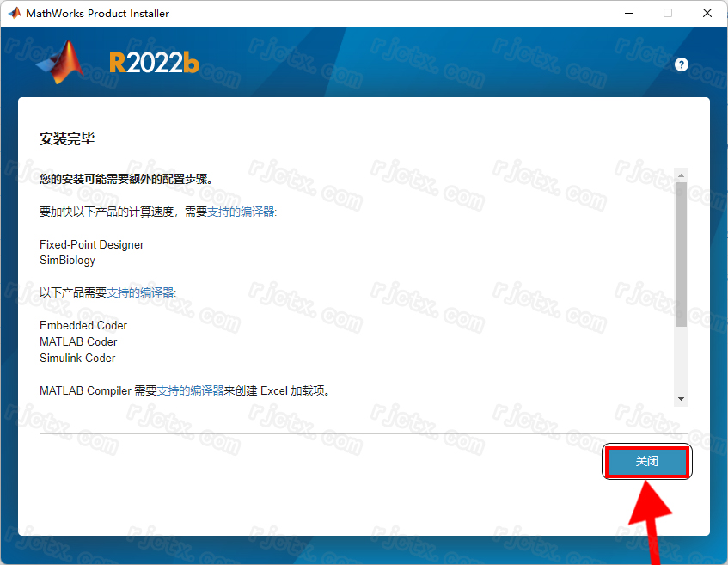Screen dimensions: 728x565
Task: Open 支持的编译器 link after 以下产品需要
Action: click(141, 292)
